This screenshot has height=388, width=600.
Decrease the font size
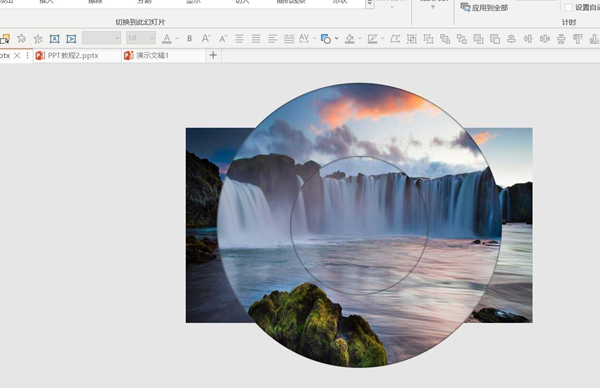coord(223,39)
